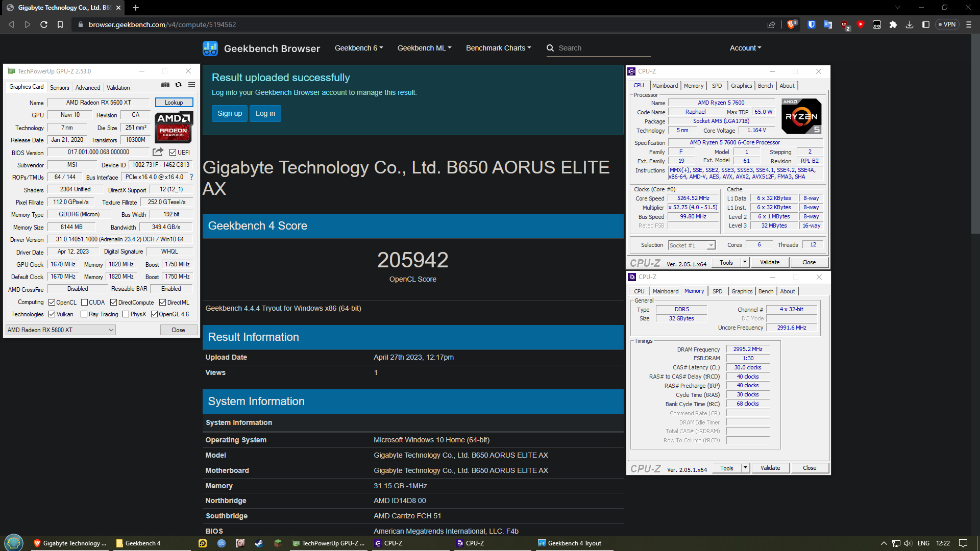Open the Minecraft block taskbar icon
This screenshot has height=551, width=980.
278,543
